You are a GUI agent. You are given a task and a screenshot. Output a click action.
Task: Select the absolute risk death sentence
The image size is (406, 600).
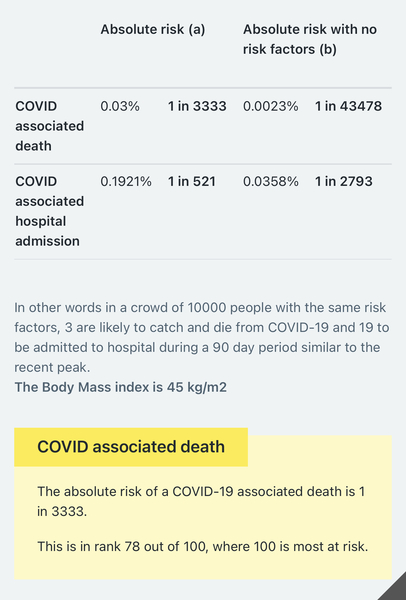click(x=201, y=501)
